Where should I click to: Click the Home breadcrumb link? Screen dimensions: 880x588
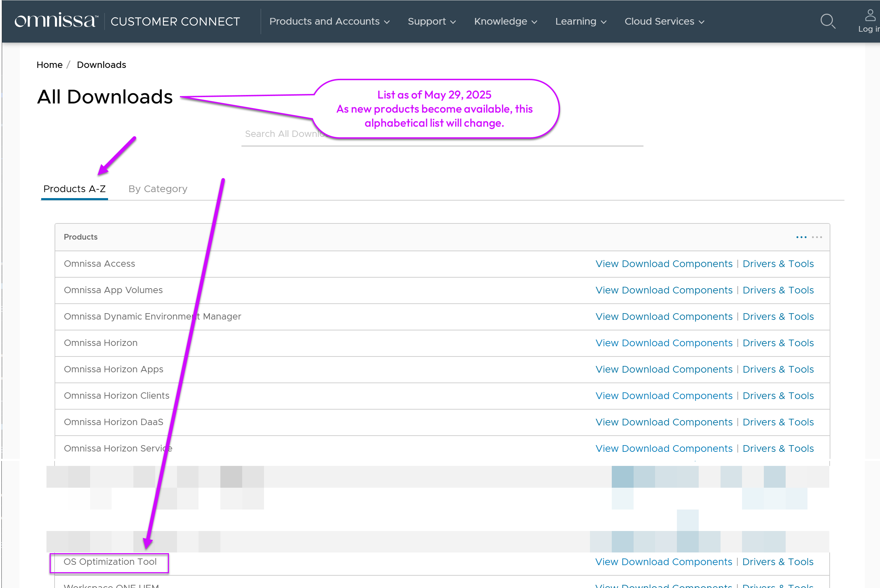[50, 65]
